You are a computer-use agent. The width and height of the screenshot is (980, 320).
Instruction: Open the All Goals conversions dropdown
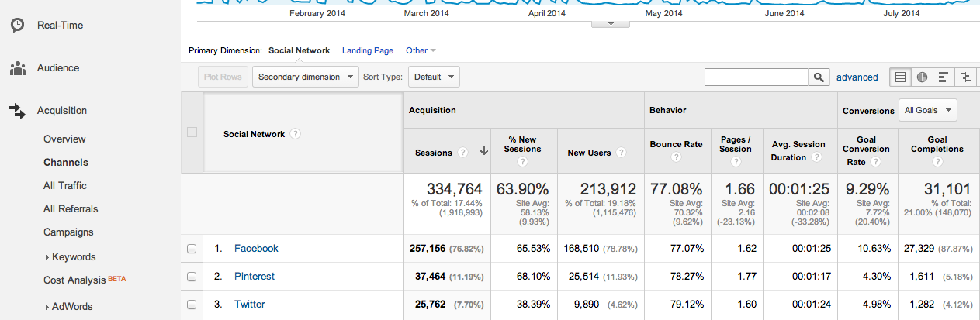point(927,110)
